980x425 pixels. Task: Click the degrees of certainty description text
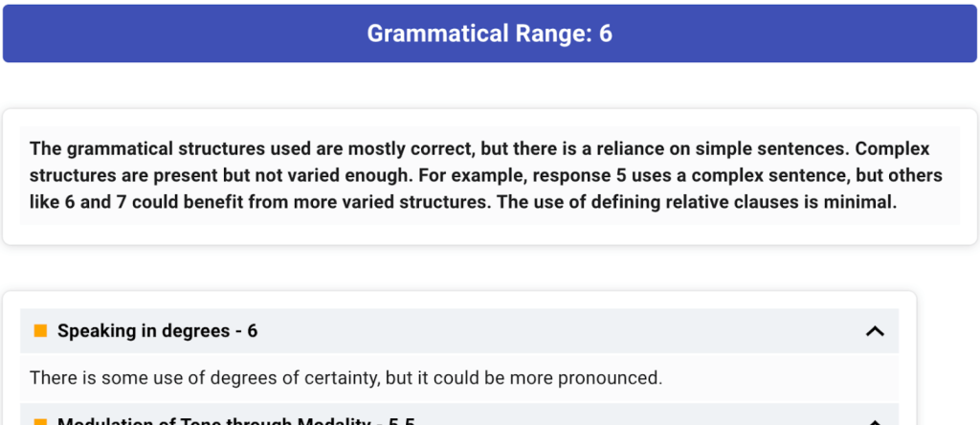tap(345, 378)
